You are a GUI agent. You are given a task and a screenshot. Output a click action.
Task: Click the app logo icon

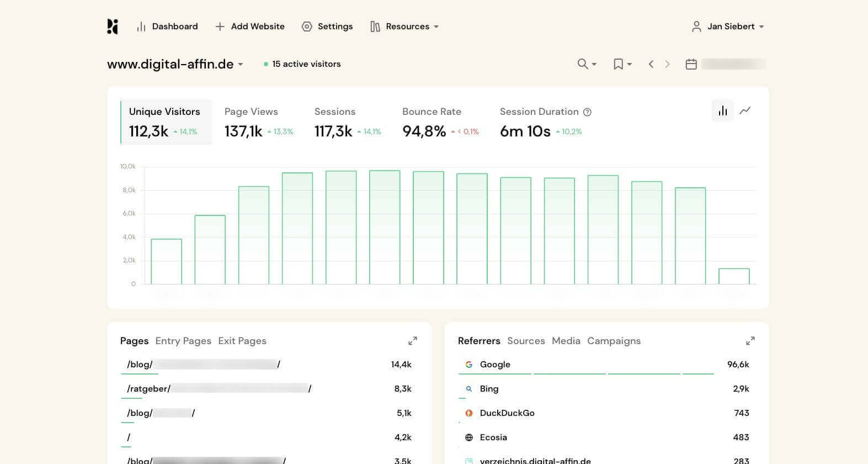pos(113,27)
